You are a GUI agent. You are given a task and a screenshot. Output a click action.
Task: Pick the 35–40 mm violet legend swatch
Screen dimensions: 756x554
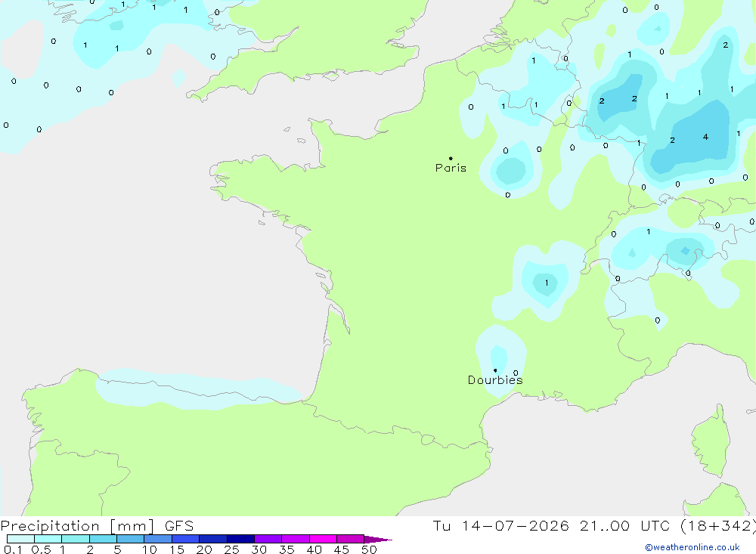[296, 539]
